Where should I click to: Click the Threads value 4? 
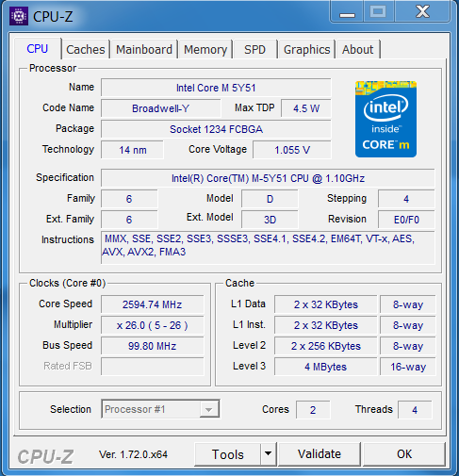click(x=415, y=410)
